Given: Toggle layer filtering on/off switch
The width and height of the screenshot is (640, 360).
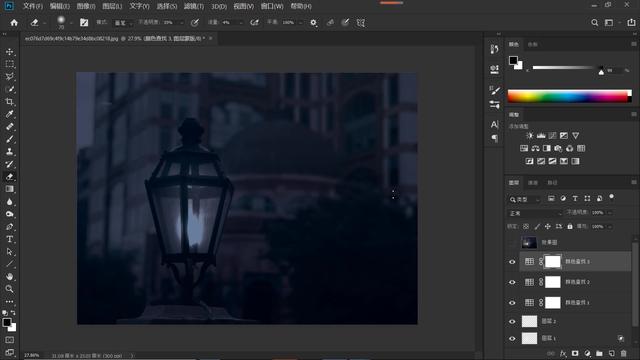Looking at the screenshot, I should pos(611,197).
